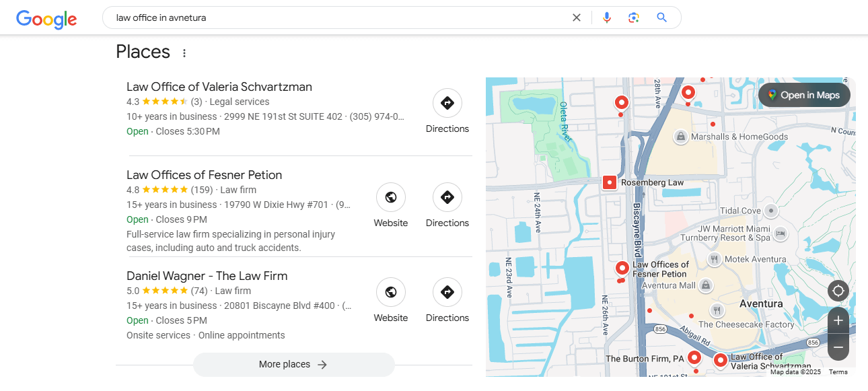
Task: Click the Motek Aventura restaurant icon
Action: 715,259
